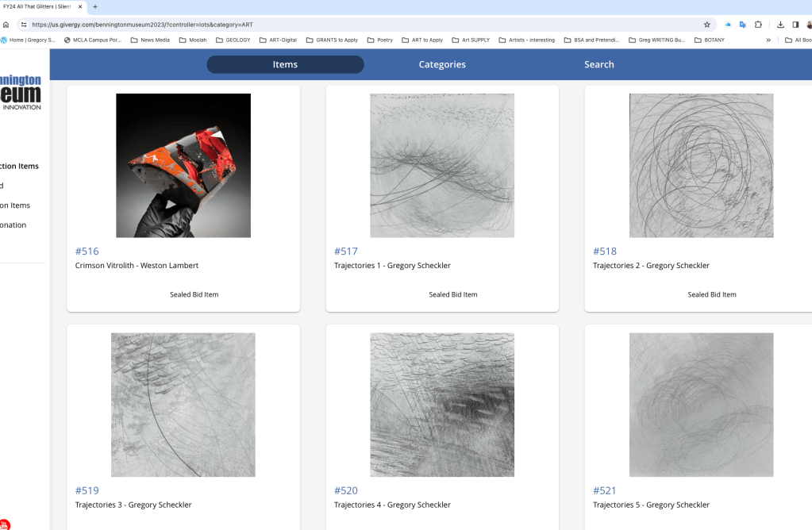Bookmark this page with the star icon

tap(706, 25)
